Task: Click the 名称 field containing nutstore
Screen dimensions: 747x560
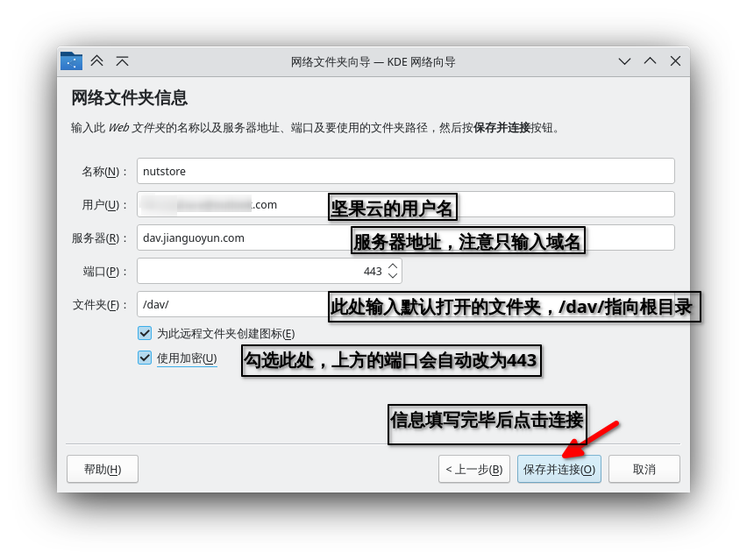Action: point(405,171)
